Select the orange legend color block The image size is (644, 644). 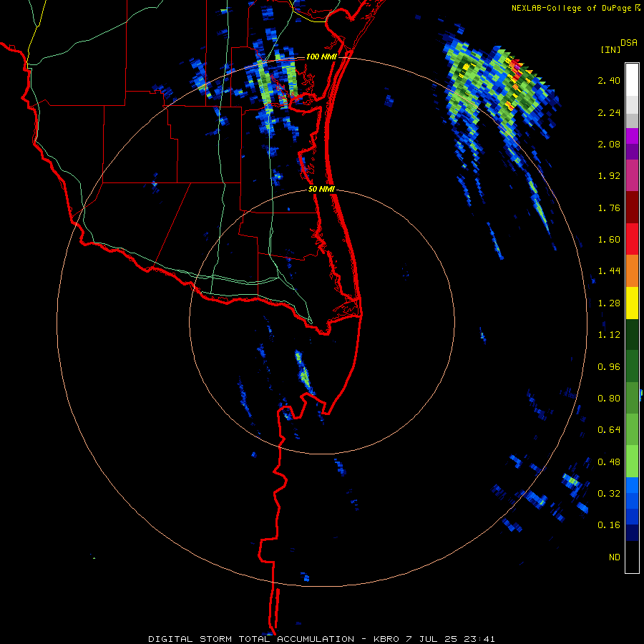632,270
